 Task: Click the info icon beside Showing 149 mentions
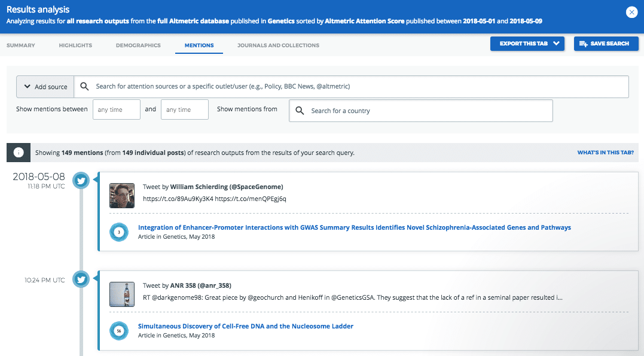(x=18, y=153)
